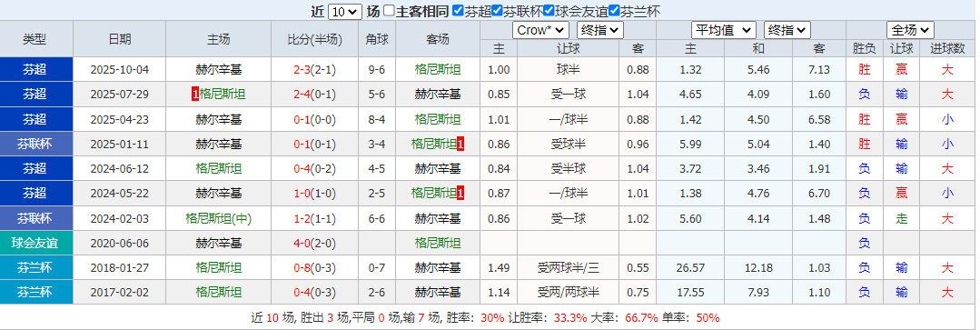Uncheck the 球会友谊 filter checkbox

tap(549, 11)
